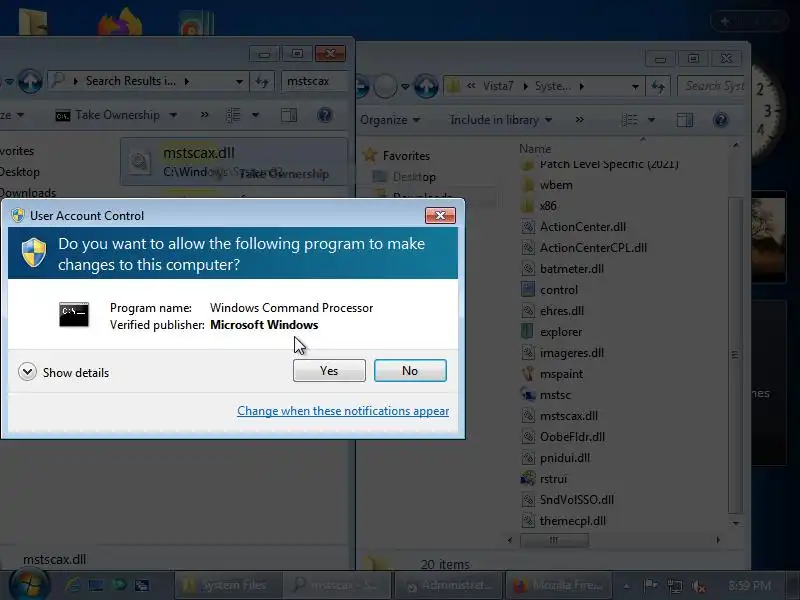The width and height of the screenshot is (800, 600).
Task: Select pnidui.dll file
Action: point(565,457)
